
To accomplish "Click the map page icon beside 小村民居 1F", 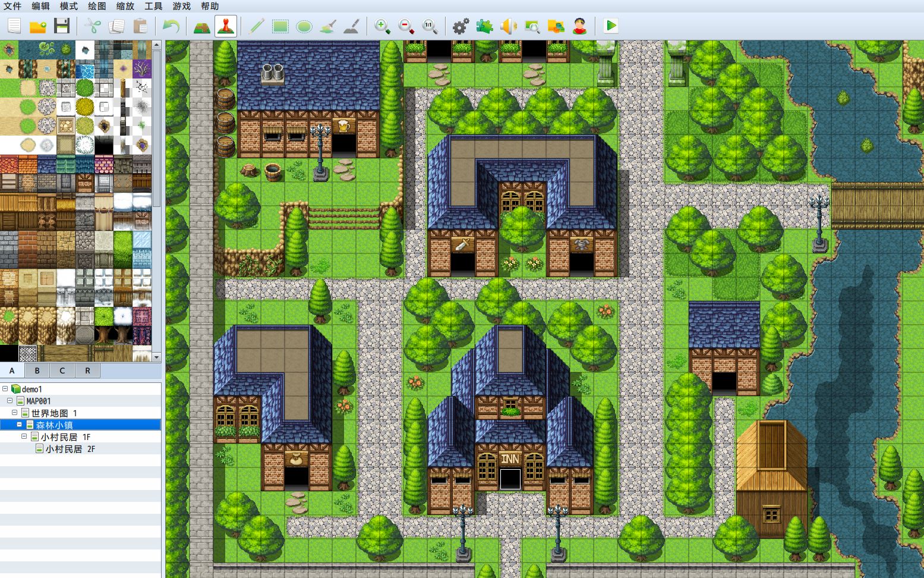I will point(34,436).
